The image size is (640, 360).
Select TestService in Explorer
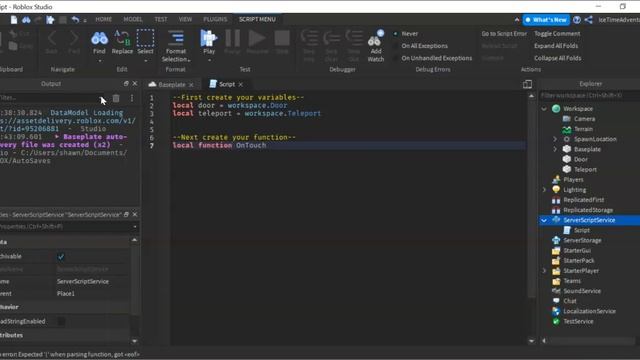coord(578,321)
